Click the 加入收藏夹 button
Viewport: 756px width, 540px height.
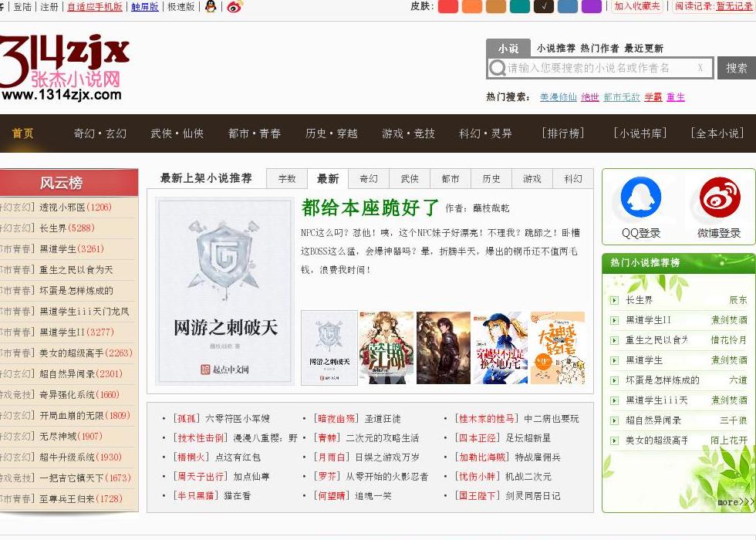coord(637,6)
